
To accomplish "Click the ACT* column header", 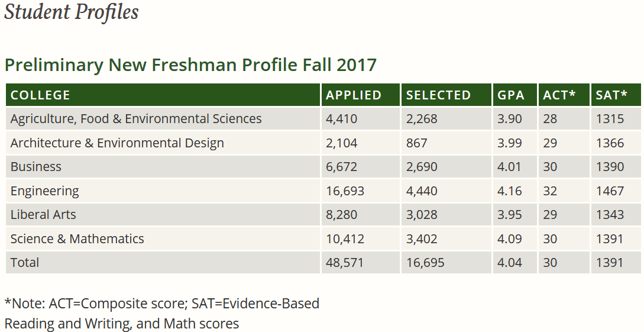I will pyautogui.click(x=559, y=95).
